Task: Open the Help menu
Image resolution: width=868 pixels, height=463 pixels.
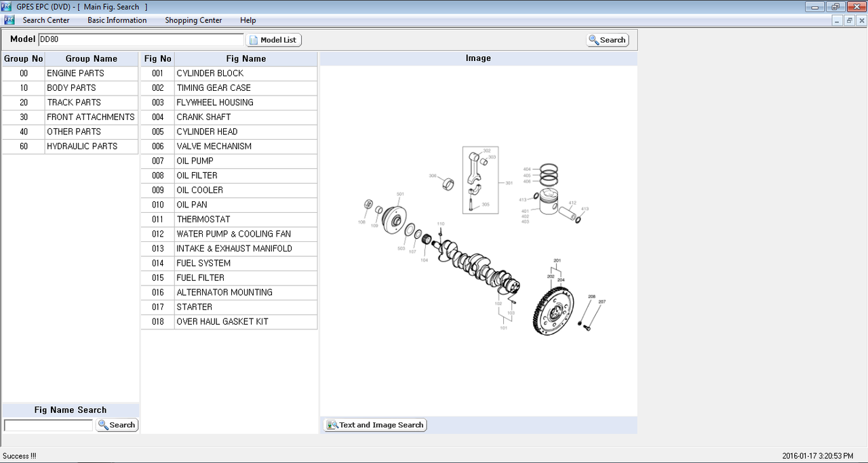Action: coord(248,20)
